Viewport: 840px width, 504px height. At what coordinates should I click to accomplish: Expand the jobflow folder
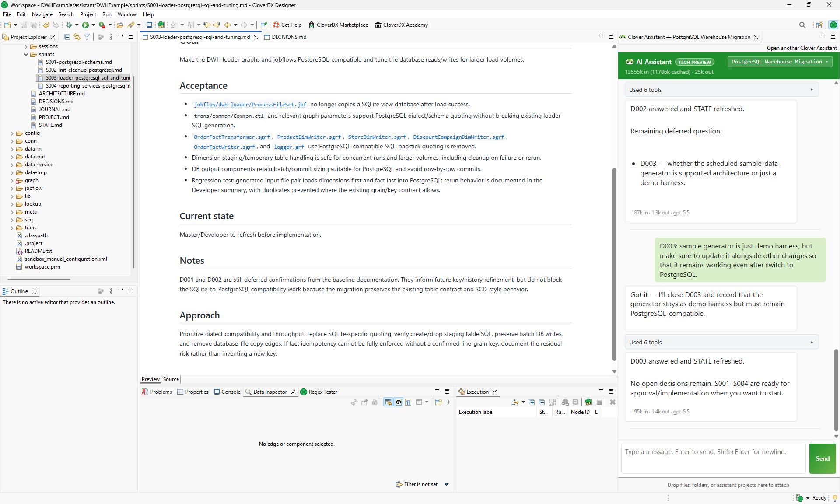12,189
